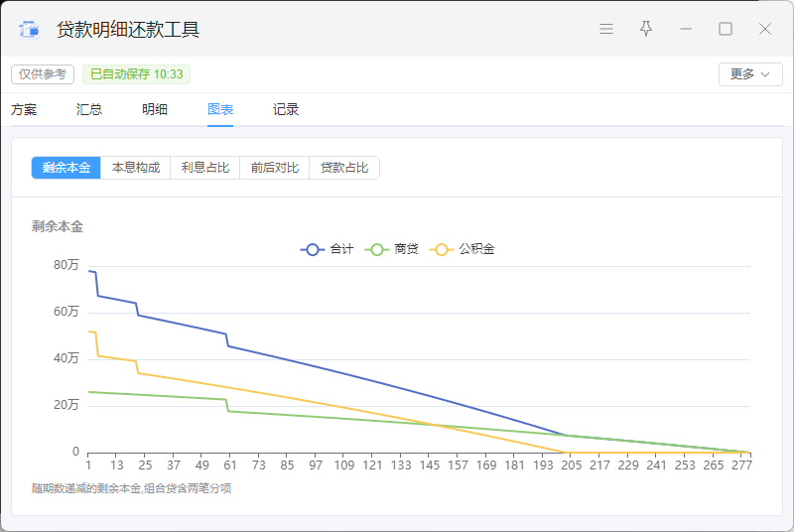The width and height of the screenshot is (794, 532).
Task: Click the x-axis label 205
Action: pyautogui.click(x=572, y=465)
